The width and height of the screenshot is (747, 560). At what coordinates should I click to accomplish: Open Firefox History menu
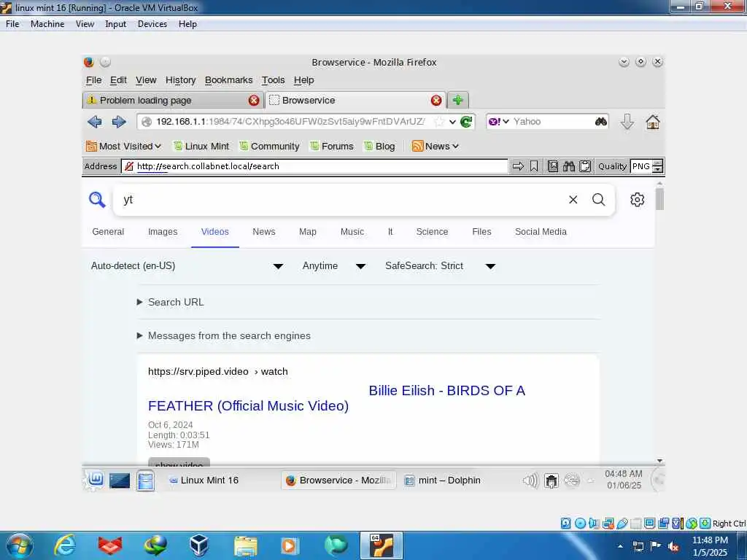click(x=181, y=80)
